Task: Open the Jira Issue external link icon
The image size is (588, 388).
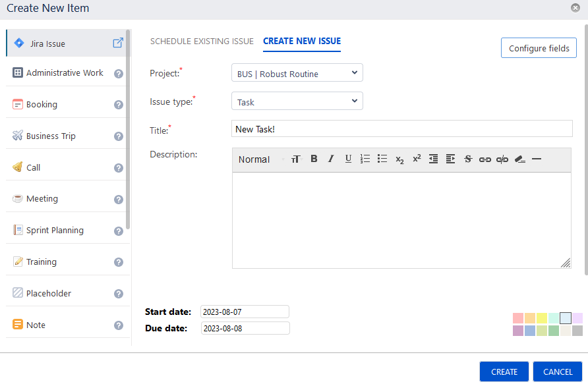Action: (x=117, y=42)
